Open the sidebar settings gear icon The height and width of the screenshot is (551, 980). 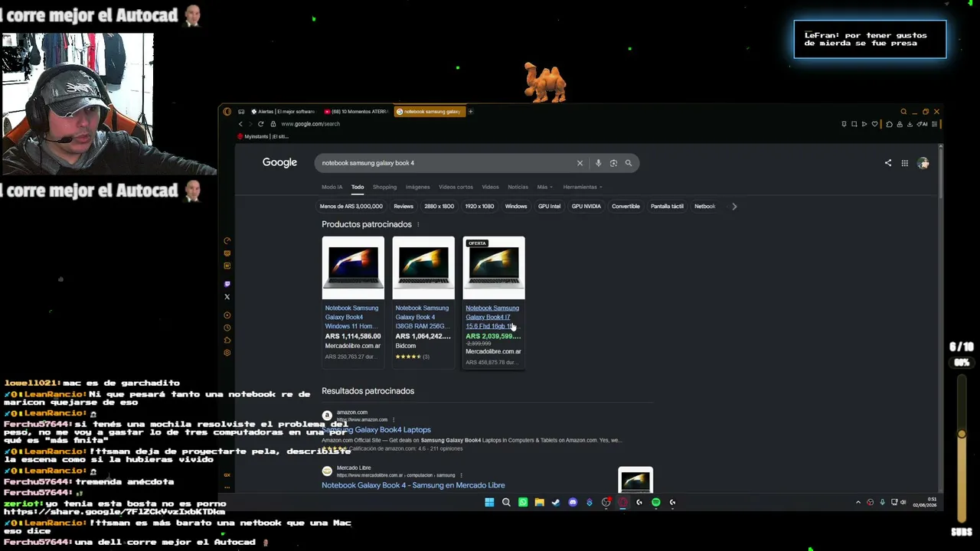click(x=227, y=353)
